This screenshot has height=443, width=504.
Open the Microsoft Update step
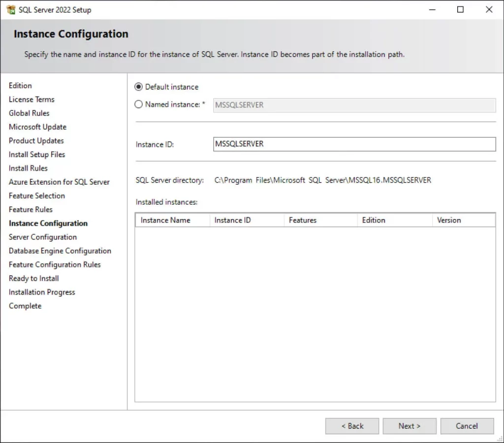pyautogui.click(x=37, y=127)
